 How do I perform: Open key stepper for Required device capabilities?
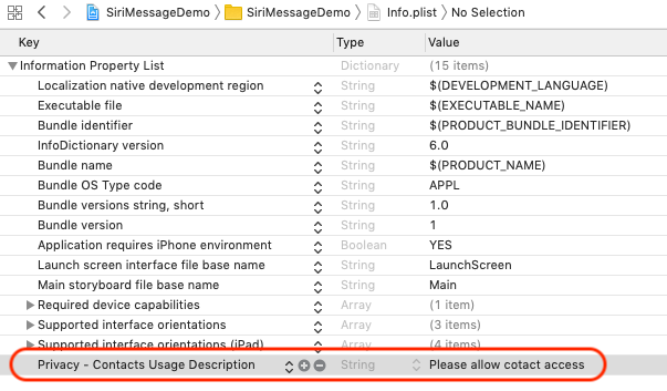tap(318, 307)
